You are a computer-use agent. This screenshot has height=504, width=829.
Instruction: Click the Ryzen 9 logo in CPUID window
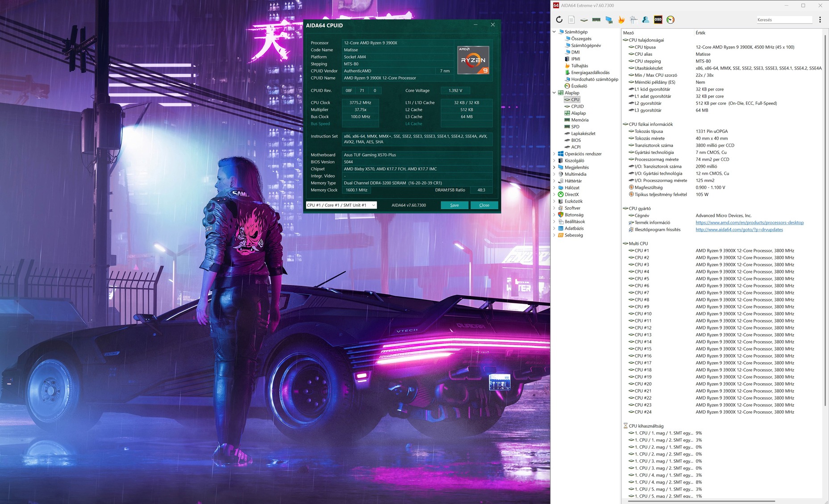click(x=473, y=60)
